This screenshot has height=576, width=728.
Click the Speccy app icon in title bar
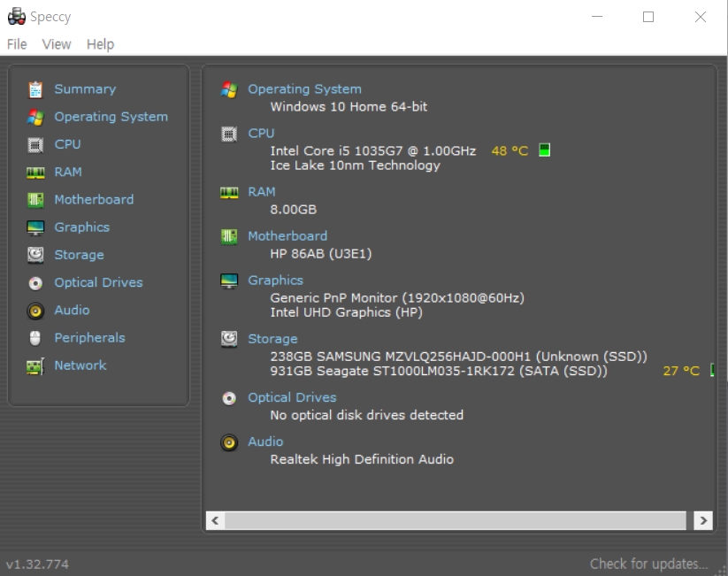[x=16, y=16]
